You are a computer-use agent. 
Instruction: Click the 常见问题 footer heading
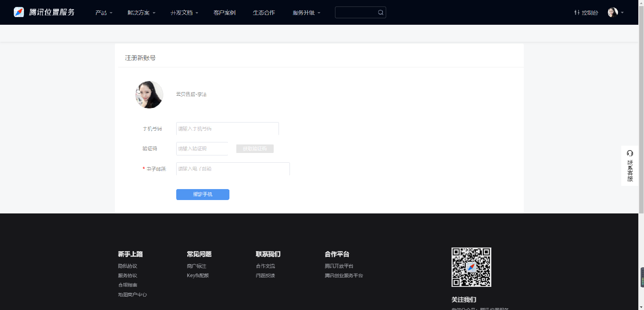click(x=199, y=254)
